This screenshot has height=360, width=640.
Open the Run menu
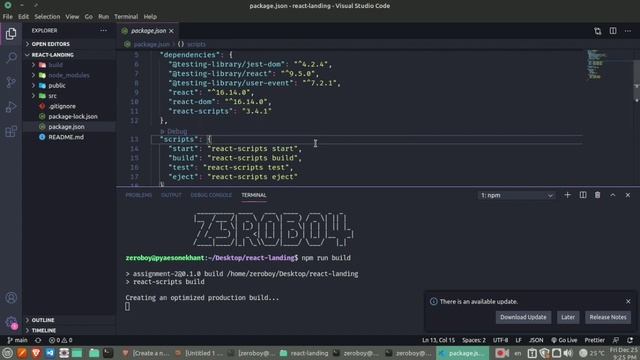click(x=104, y=17)
